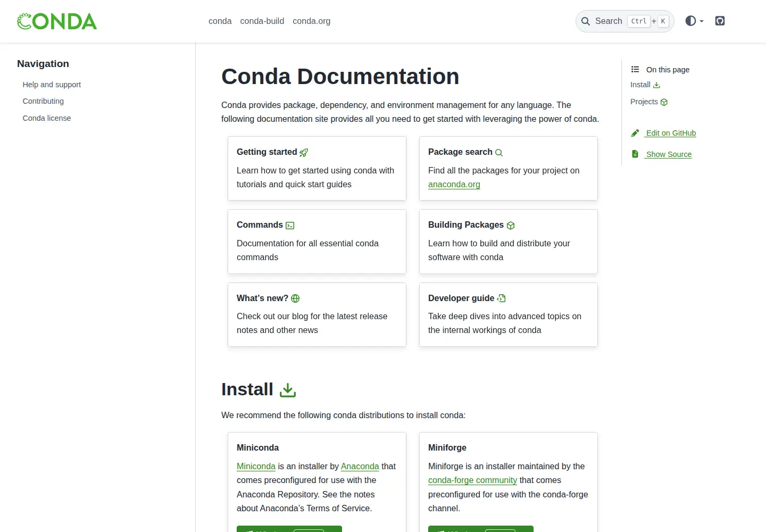This screenshot has width=766, height=532.
Task: Open the Developer guide card
Action: point(509,315)
